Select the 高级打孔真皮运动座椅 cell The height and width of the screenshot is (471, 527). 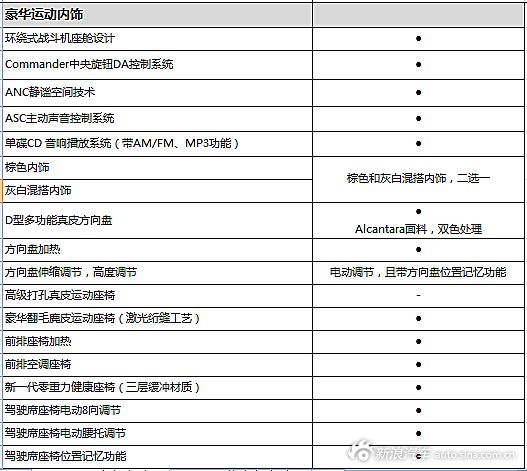point(157,296)
